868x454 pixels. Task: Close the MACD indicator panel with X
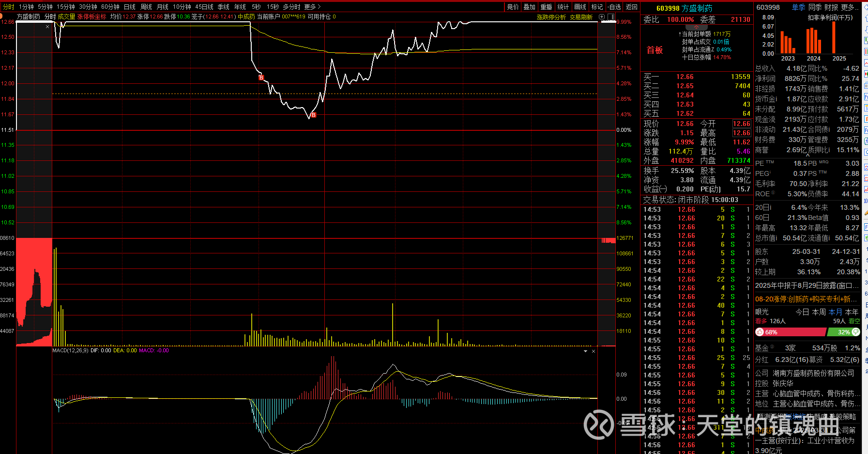(594, 351)
